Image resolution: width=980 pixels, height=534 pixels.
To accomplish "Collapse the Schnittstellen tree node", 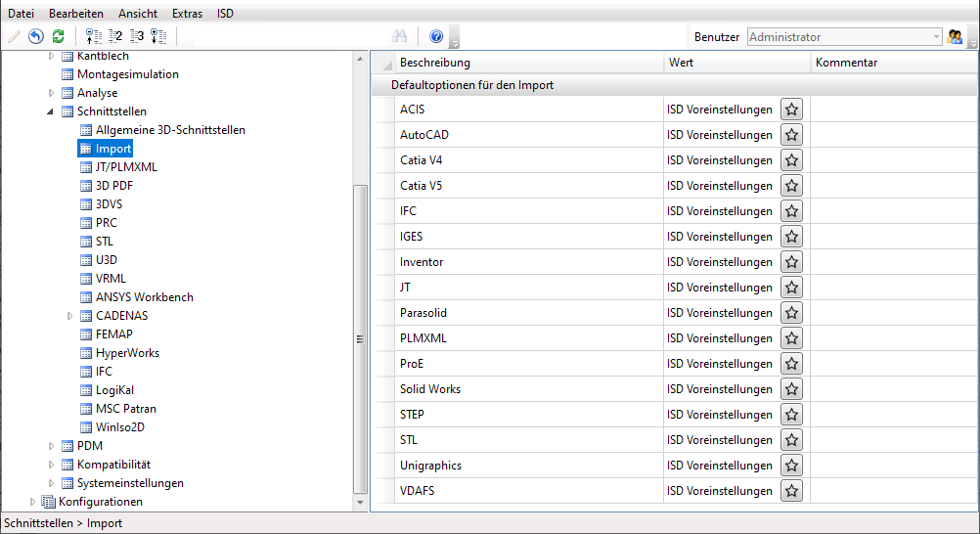I will [51, 111].
